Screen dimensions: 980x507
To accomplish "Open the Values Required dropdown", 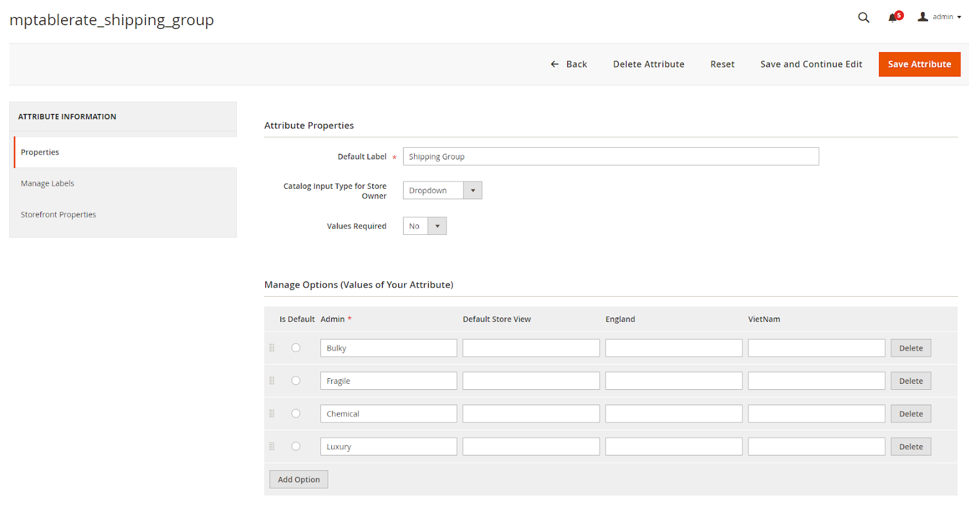I will pyautogui.click(x=424, y=226).
